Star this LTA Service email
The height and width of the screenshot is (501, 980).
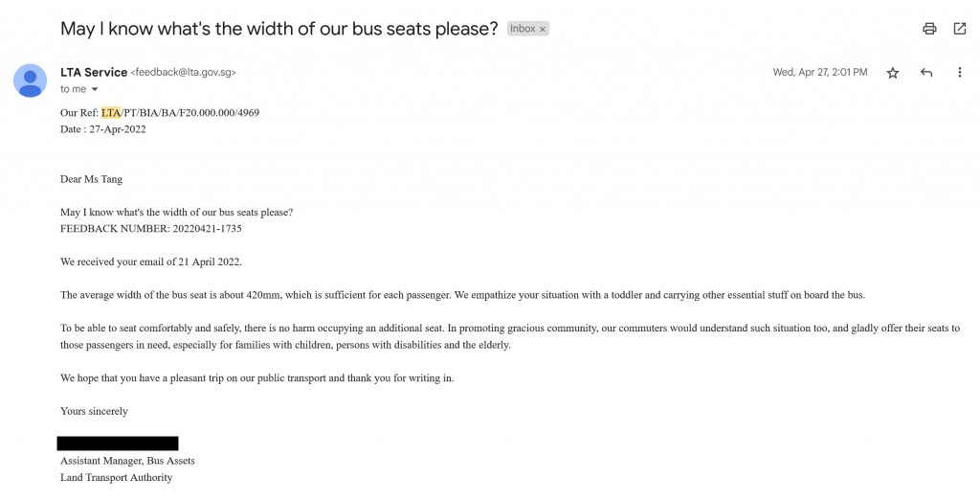coord(893,73)
